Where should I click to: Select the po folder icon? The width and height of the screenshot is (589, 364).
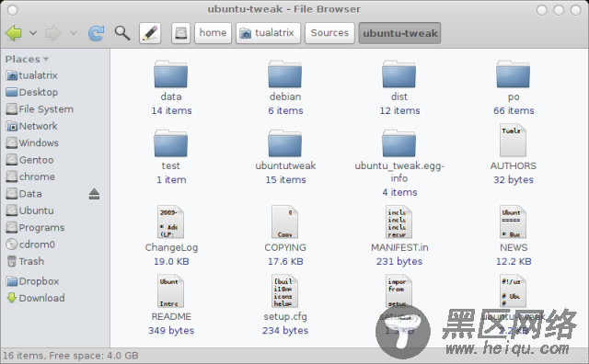tap(514, 74)
